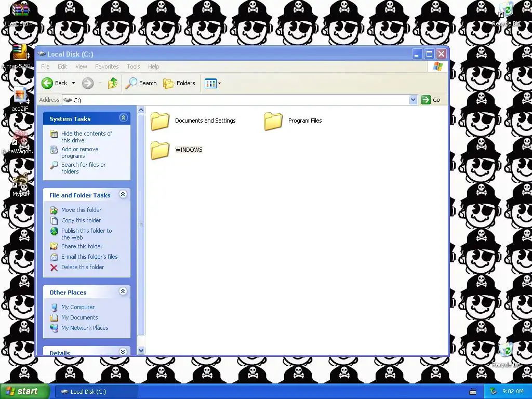Click Share this folder link
Viewport: 532px width, 399px height.
pos(82,247)
